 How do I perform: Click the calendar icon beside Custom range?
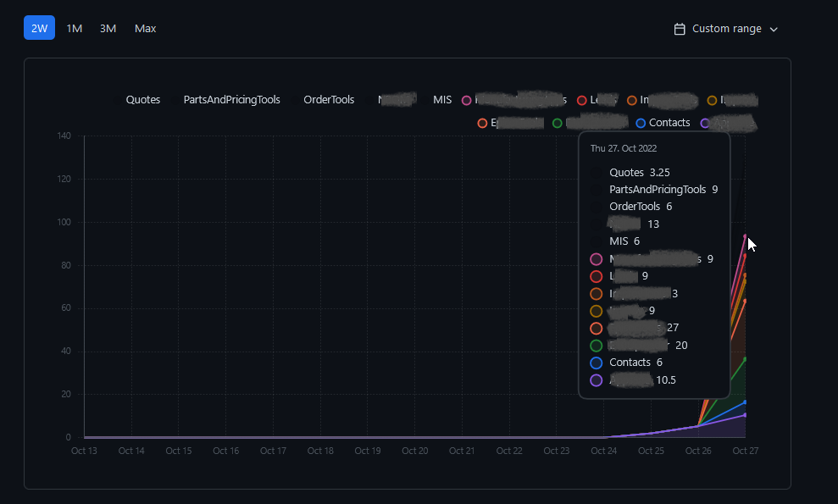coord(680,28)
